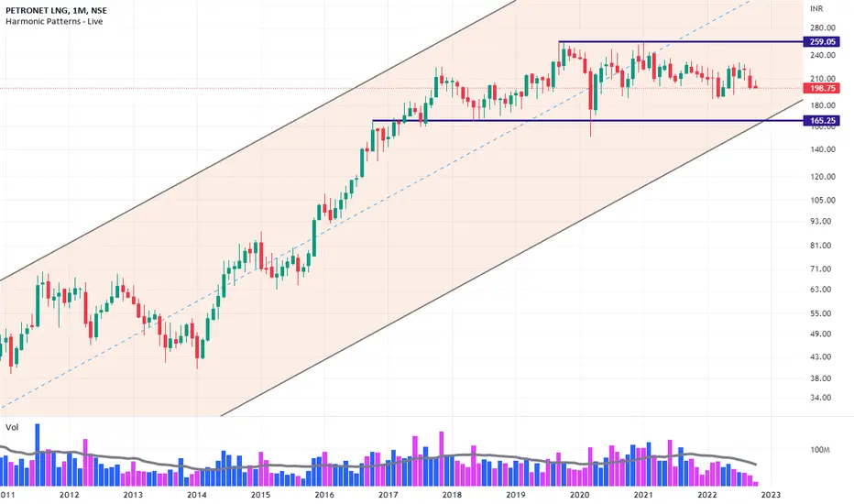The width and height of the screenshot is (854, 504).
Task: Select the lower blue horizontal support line
Action: (588, 120)
